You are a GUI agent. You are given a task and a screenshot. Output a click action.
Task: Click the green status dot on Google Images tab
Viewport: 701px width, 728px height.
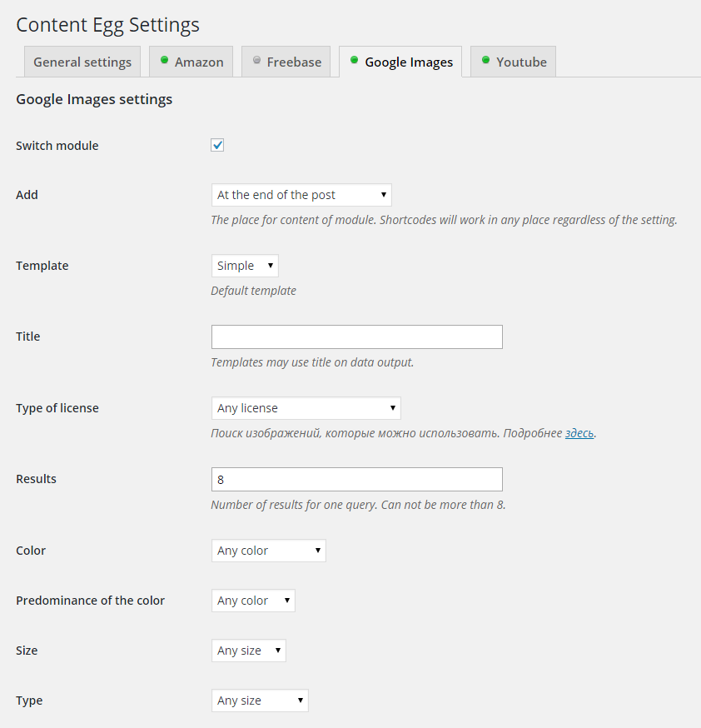pos(354,60)
